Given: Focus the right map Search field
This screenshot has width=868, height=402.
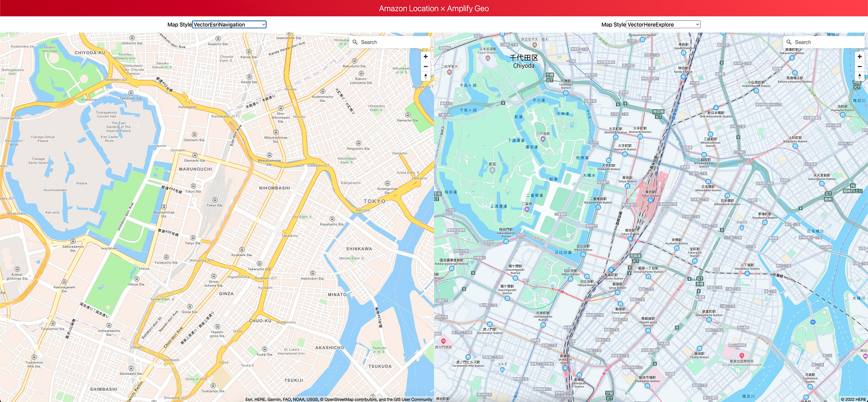Looking at the screenshot, I should (824, 42).
